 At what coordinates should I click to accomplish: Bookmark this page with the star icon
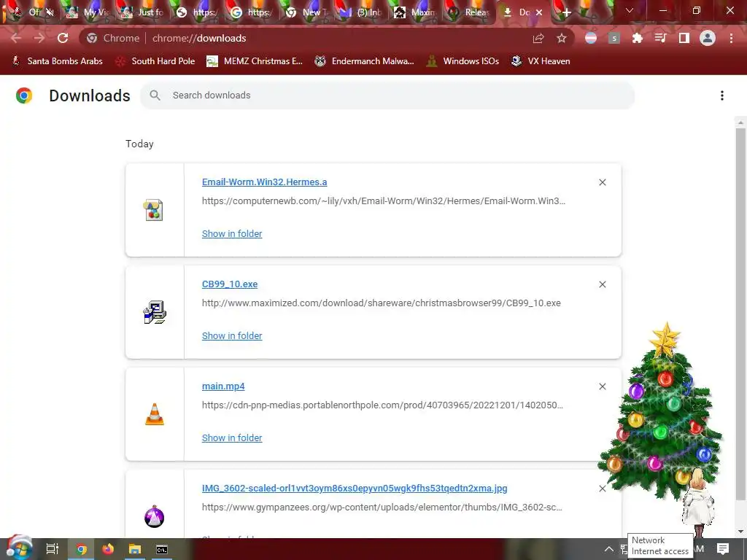pyautogui.click(x=562, y=38)
